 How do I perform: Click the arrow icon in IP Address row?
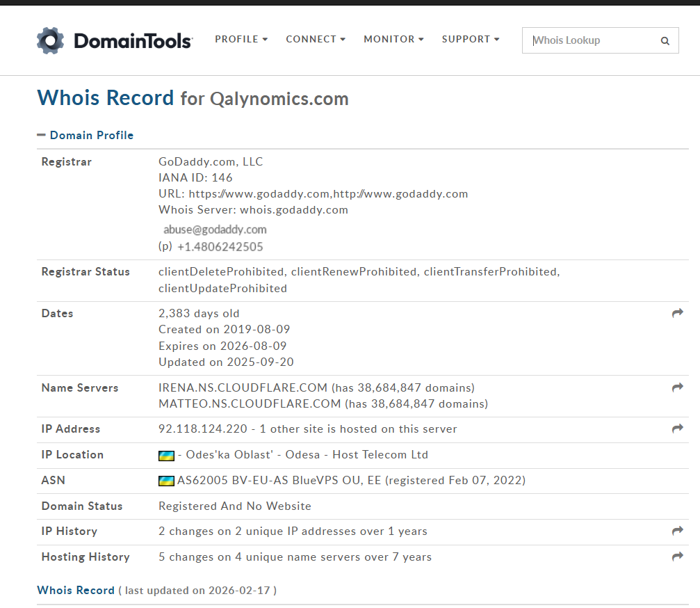point(677,429)
